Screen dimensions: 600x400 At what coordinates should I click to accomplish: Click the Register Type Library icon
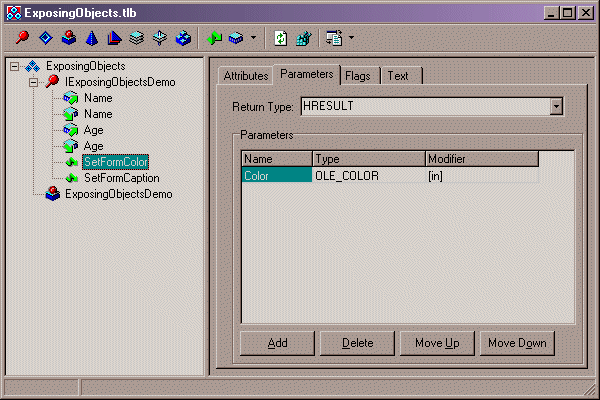(303, 39)
